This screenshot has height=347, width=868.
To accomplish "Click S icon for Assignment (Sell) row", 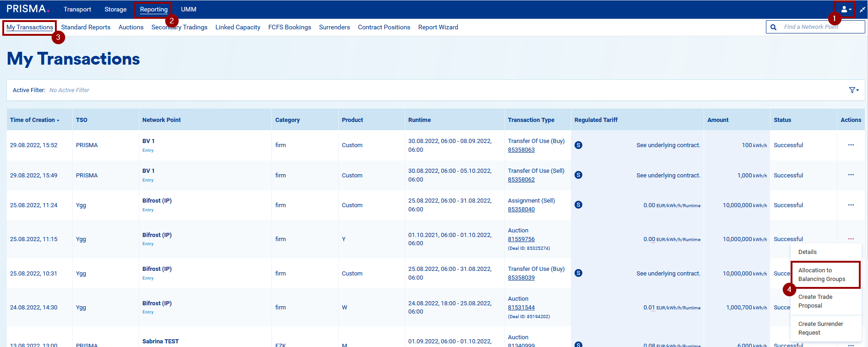I will click(x=579, y=205).
